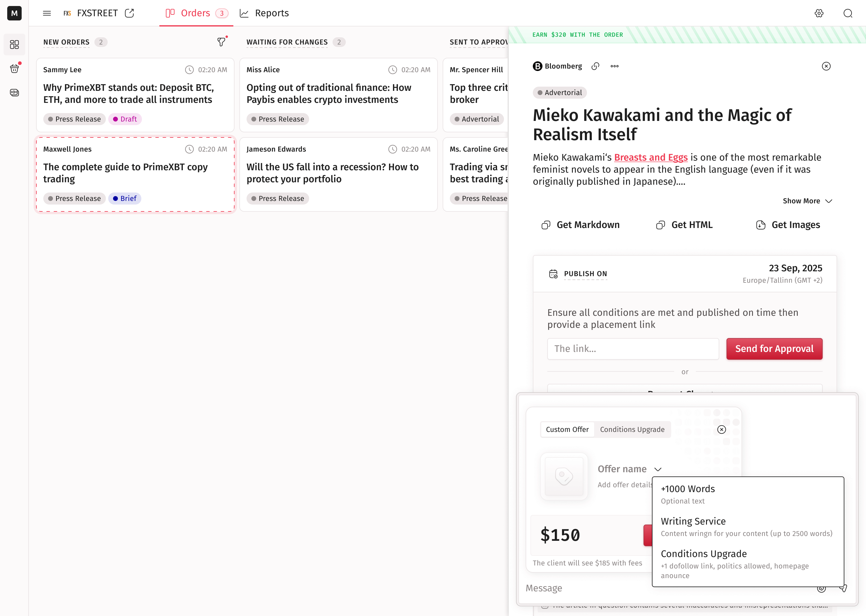
Task: Click the Europe/Tallinn timezone text
Action: click(783, 280)
